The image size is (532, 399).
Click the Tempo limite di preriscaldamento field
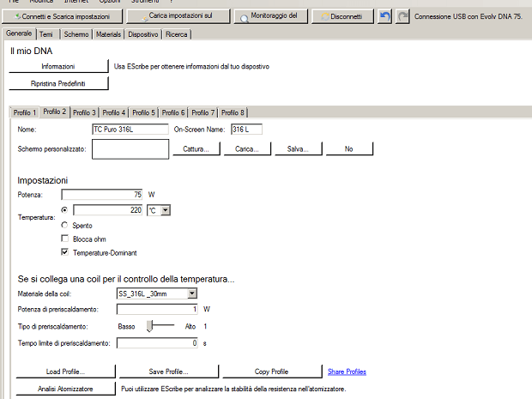pos(157,343)
